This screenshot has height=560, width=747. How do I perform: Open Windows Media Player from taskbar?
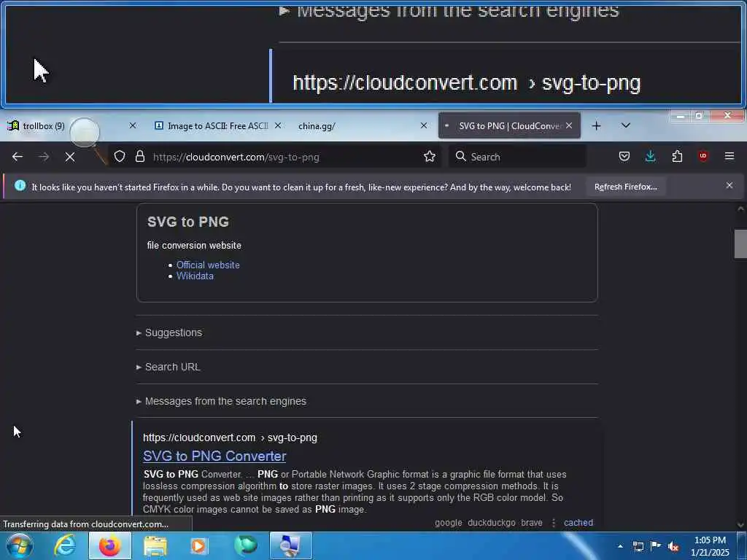199,545
